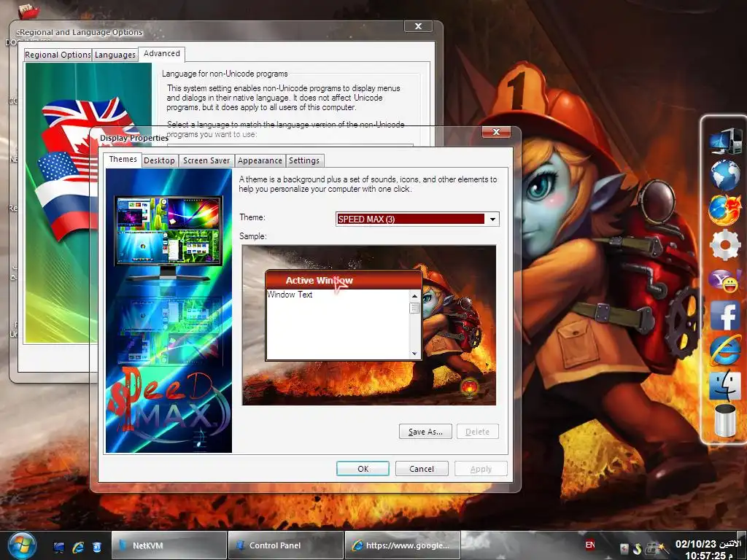Open the Languages tab in Regional and Language Options
This screenshot has height=560, width=747.
tap(115, 55)
